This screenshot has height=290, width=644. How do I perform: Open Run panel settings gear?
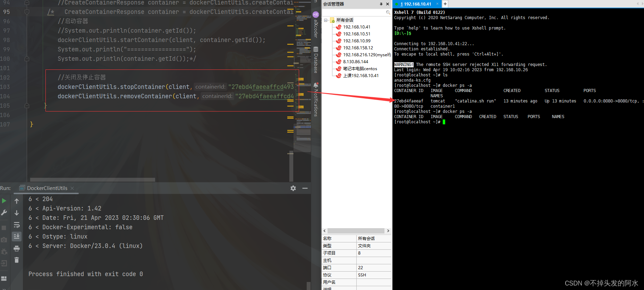click(293, 188)
